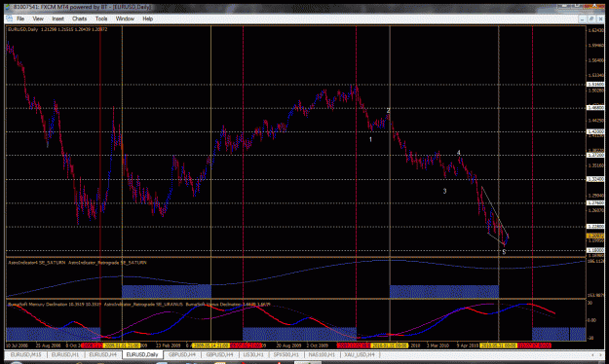
Task: Open the Charts menu
Action: pos(79,18)
